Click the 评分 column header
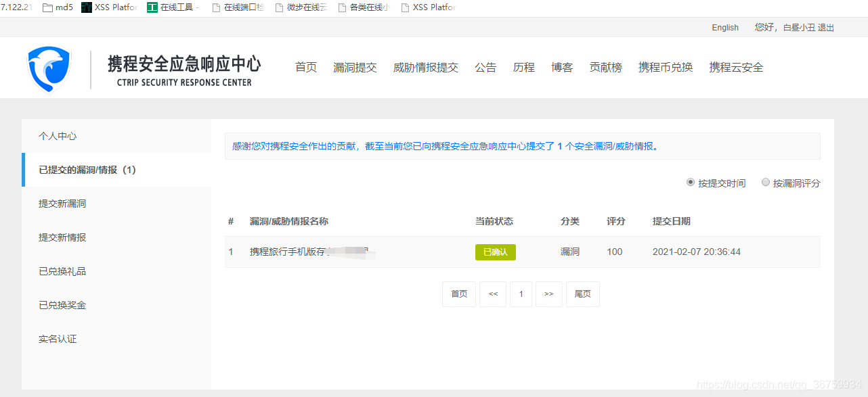 click(616, 221)
